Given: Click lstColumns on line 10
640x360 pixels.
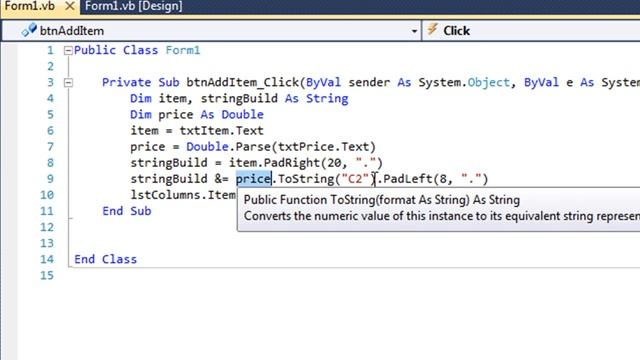Looking at the screenshot, I should click(165, 195).
